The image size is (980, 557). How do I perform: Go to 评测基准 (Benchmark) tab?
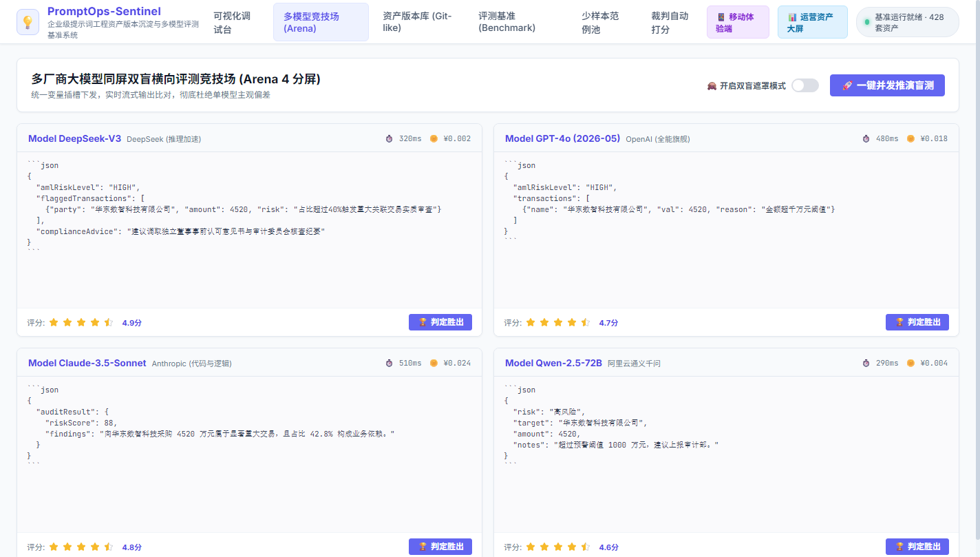point(518,22)
